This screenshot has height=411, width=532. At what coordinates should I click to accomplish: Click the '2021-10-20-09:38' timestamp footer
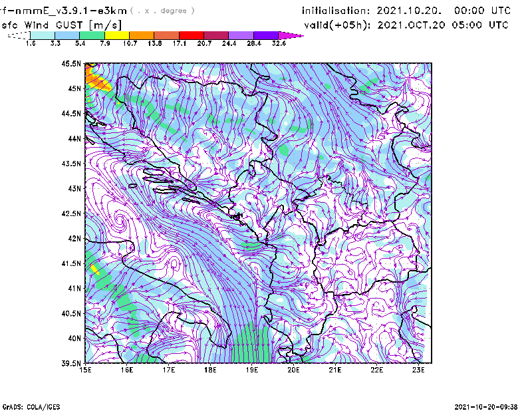pyautogui.click(x=486, y=407)
